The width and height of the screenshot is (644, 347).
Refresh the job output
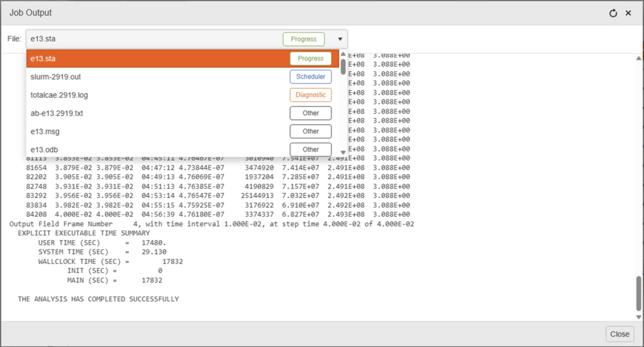pos(613,13)
